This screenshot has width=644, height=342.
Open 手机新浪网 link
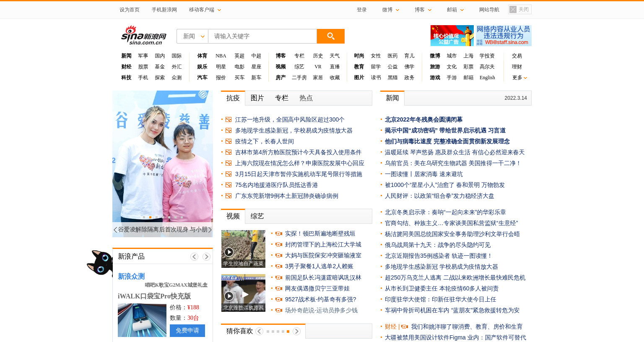164,10
